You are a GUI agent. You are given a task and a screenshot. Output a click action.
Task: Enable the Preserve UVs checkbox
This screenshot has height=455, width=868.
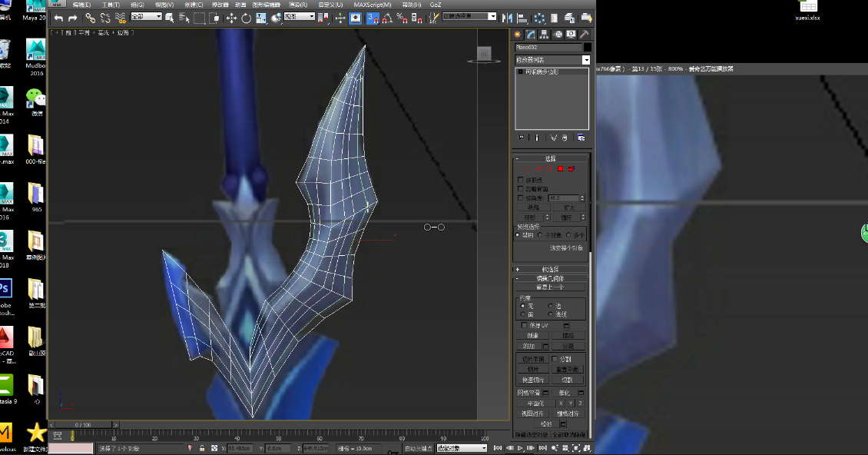524,325
